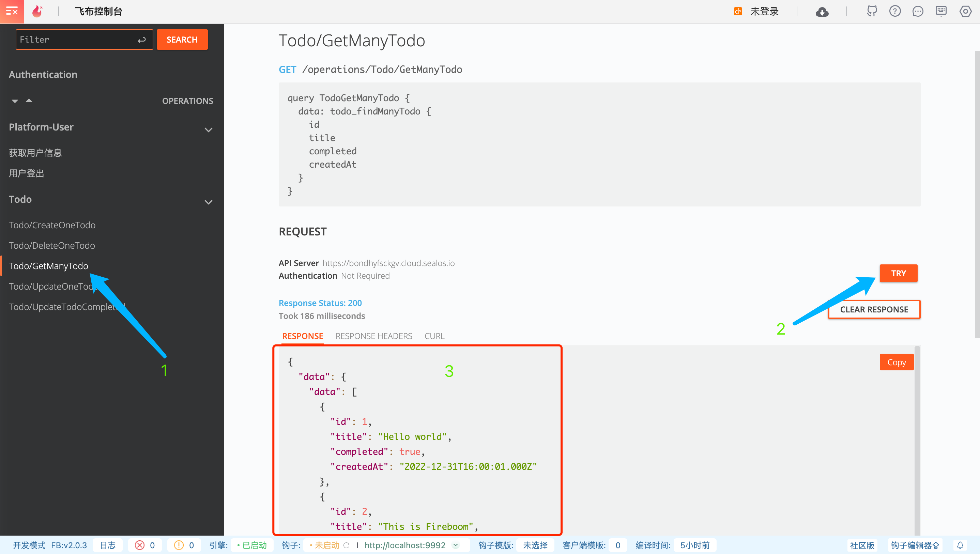Click the API Server URL text
The height and width of the screenshot is (554, 980).
388,263
